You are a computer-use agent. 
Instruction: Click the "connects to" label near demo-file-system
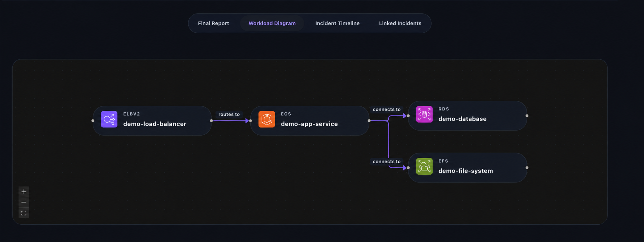point(387,161)
